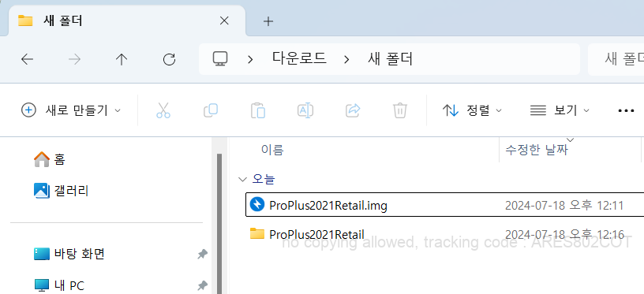Open the 정렬 sort dropdown
The width and height of the screenshot is (644, 294).
472,110
